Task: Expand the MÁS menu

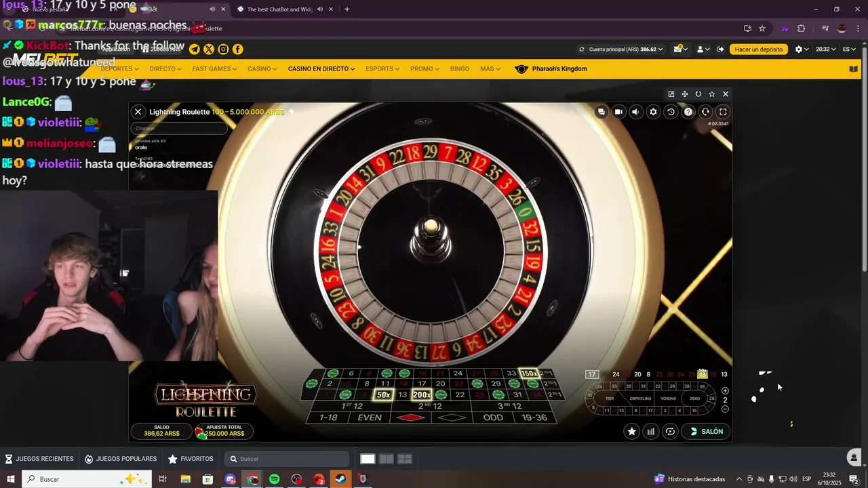Action: point(490,68)
